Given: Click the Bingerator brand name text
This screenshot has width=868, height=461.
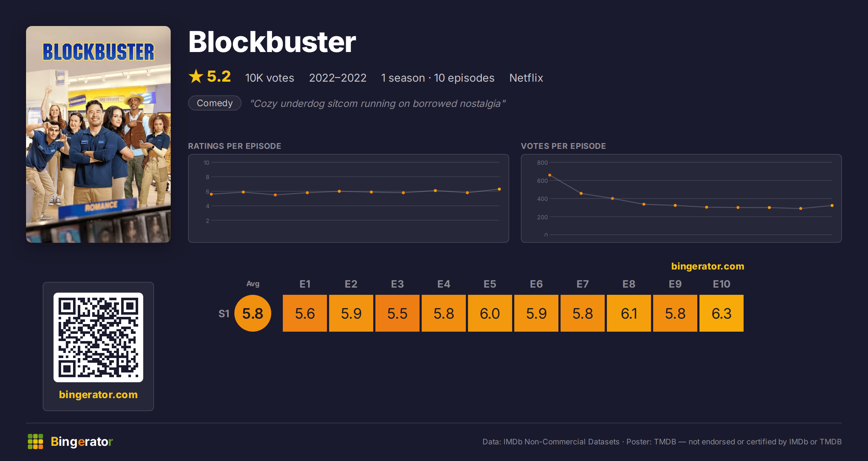Looking at the screenshot, I should pyautogui.click(x=82, y=441).
